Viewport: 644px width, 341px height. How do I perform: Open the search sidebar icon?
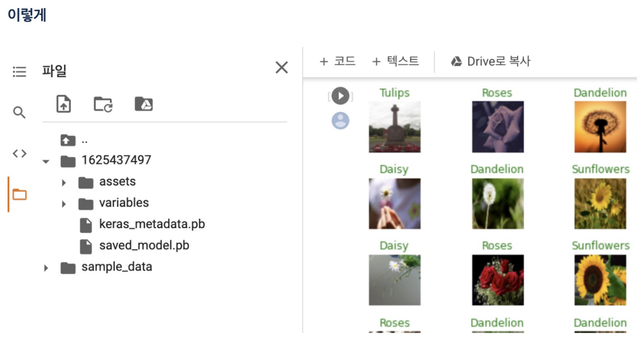[x=19, y=112]
